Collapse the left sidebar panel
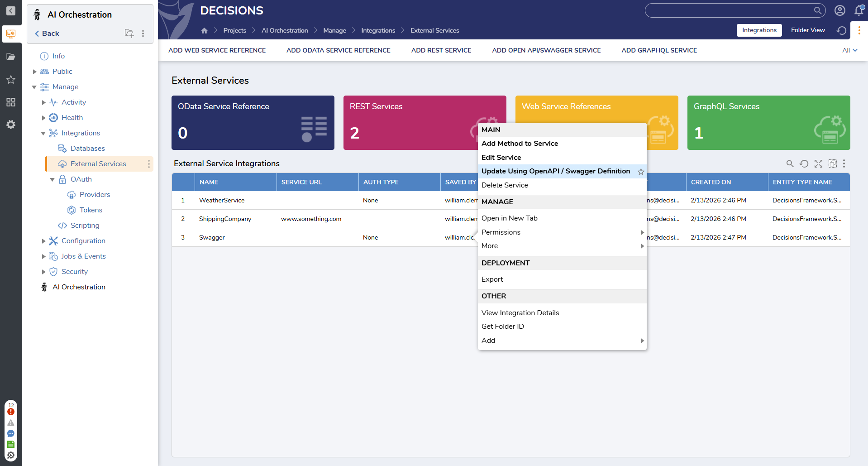This screenshot has width=868, height=466. tap(11, 11)
